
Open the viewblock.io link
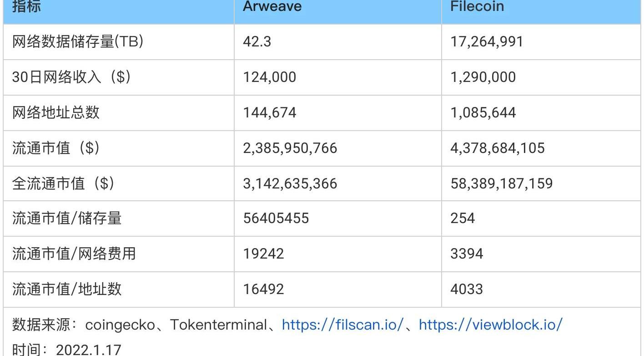(490, 325)
